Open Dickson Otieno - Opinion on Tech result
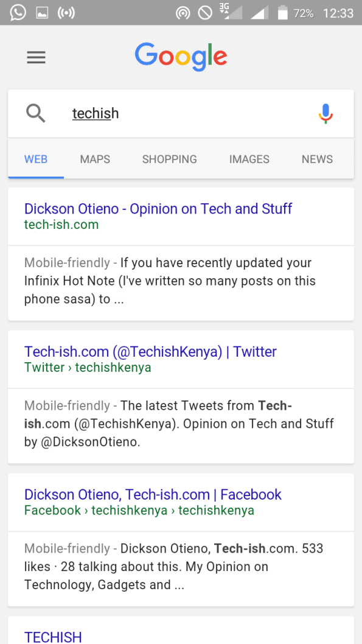 coord(158,209)
